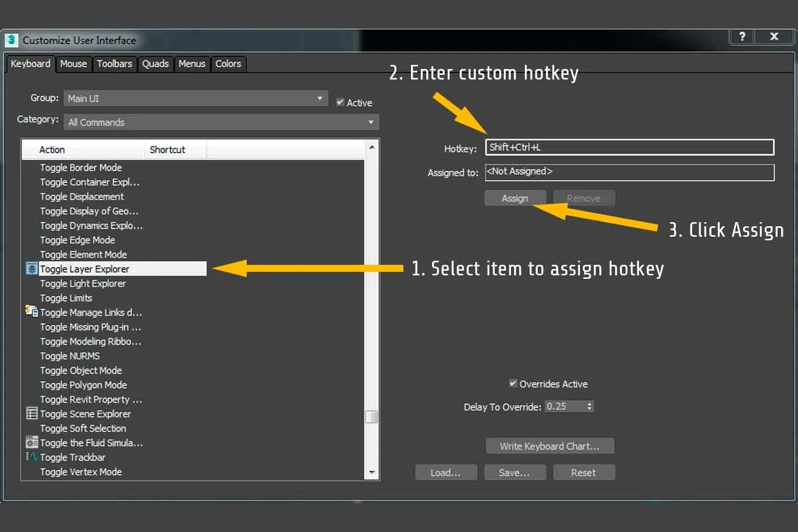Select Toggle the Fluid Simulation item text

(x=91, y=443)
